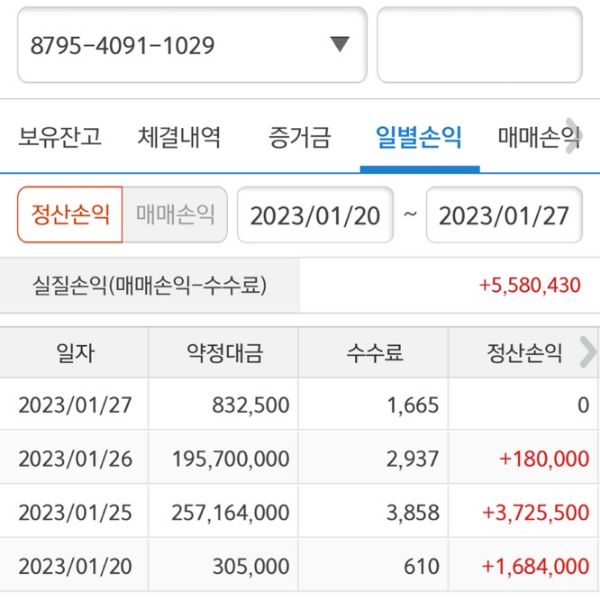Open the 체결내역 tab

point(180,137)
